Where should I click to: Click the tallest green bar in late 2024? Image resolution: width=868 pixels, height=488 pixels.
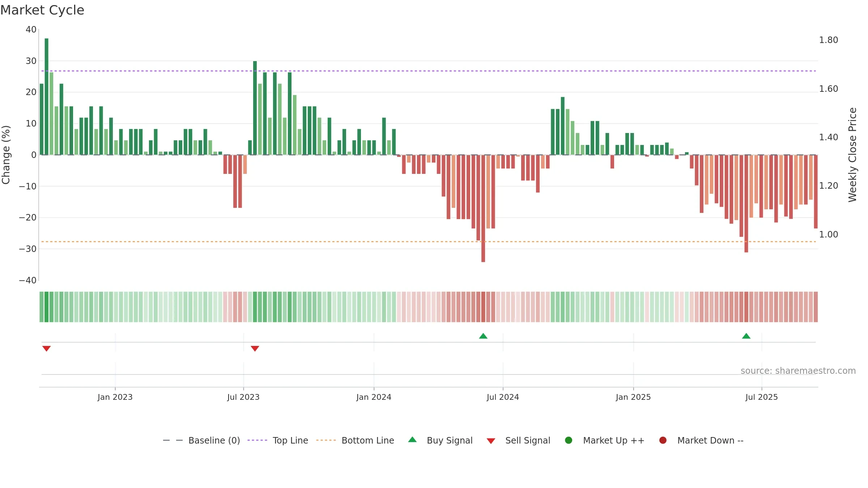pyautogui.click(x=562, y=126)
